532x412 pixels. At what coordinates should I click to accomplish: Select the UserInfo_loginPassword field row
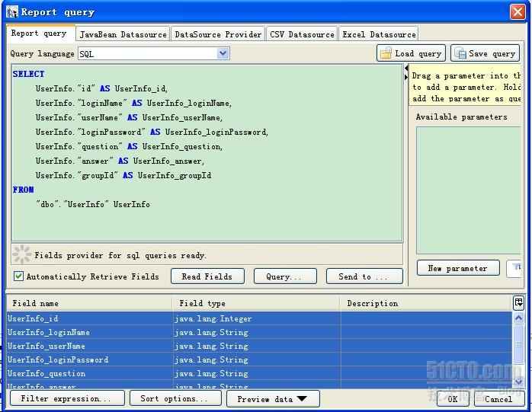[259, 359]
